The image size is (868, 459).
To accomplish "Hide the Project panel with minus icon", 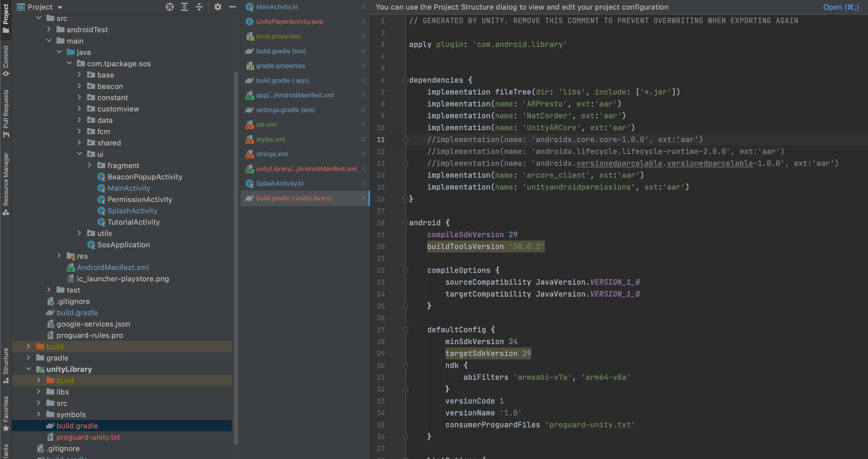I will [x=233, y=7].
